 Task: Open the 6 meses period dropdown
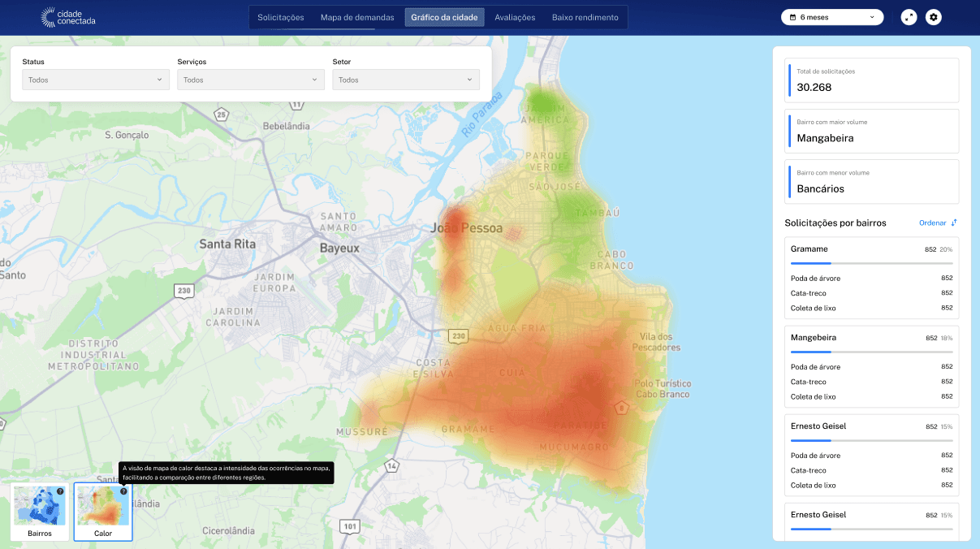[832, 17]
